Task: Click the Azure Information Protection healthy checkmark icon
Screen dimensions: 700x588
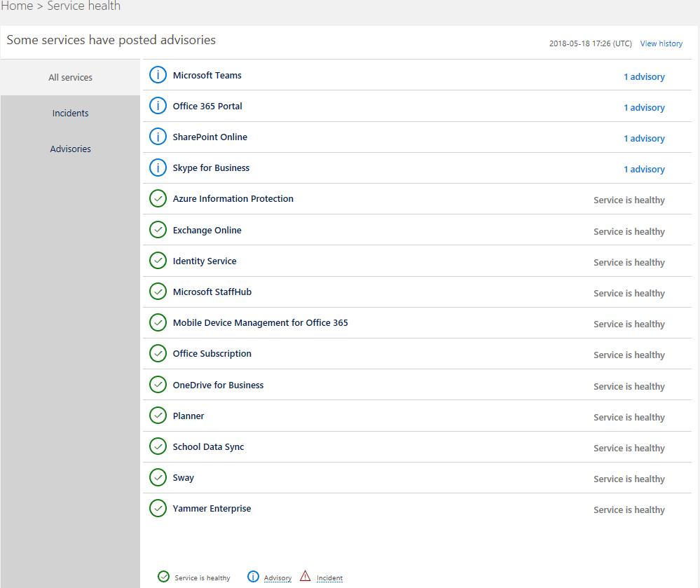Action: pyautogui.click(x=158, y=198)
